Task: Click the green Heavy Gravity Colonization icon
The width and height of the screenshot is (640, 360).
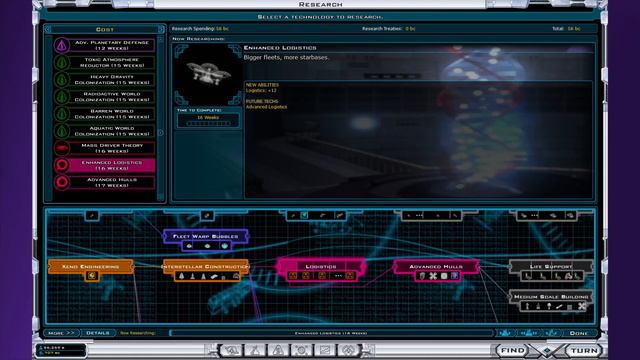Action: [62, 80]
